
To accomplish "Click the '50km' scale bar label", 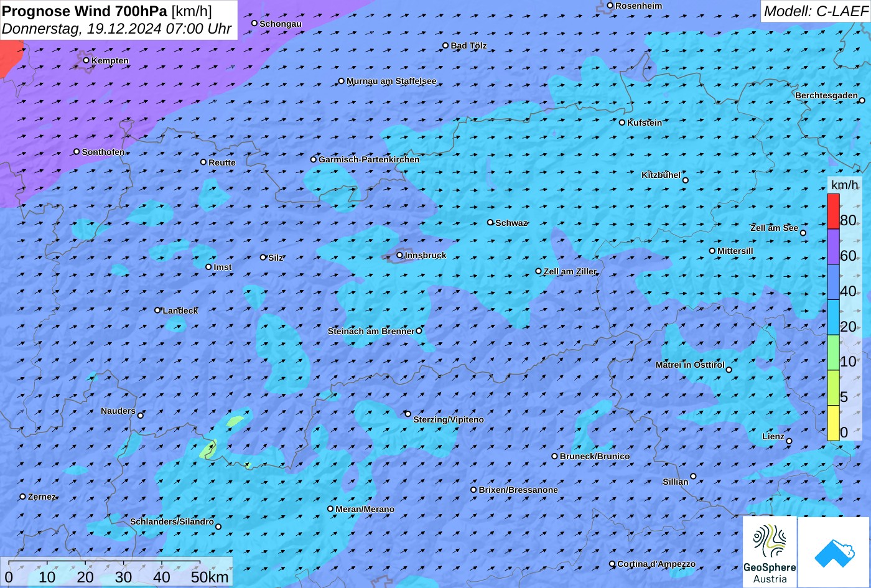I will click(210, 577).
